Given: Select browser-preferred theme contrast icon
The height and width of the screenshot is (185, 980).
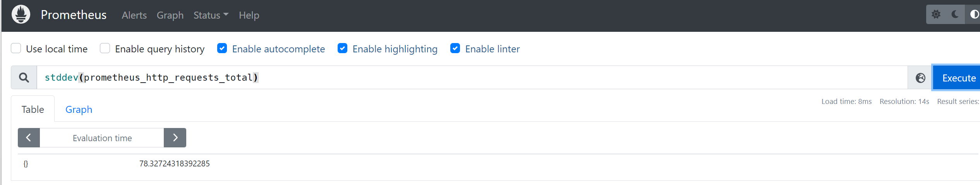Looking at the screenshot, I should point(973,15).
